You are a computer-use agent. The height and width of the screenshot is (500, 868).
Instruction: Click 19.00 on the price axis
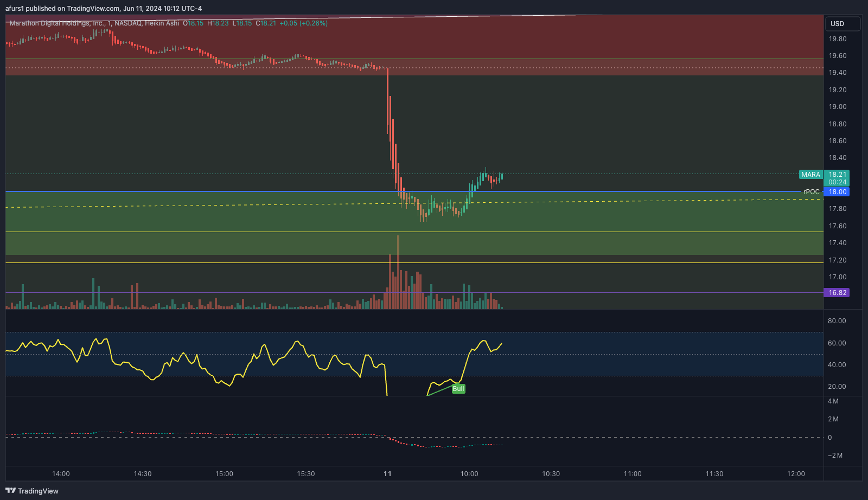[x=838, y=107]
